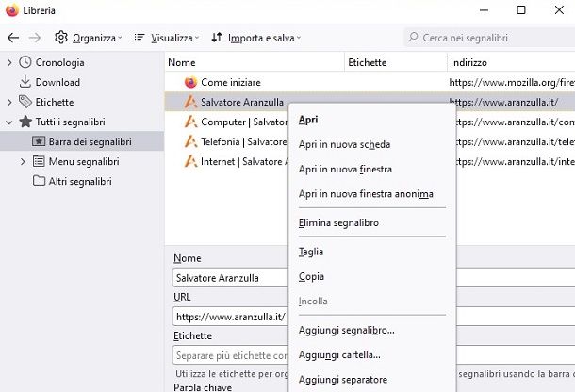Choose Apri in nuova scheda
Viewport: 575px width, 392px height.
372,144
